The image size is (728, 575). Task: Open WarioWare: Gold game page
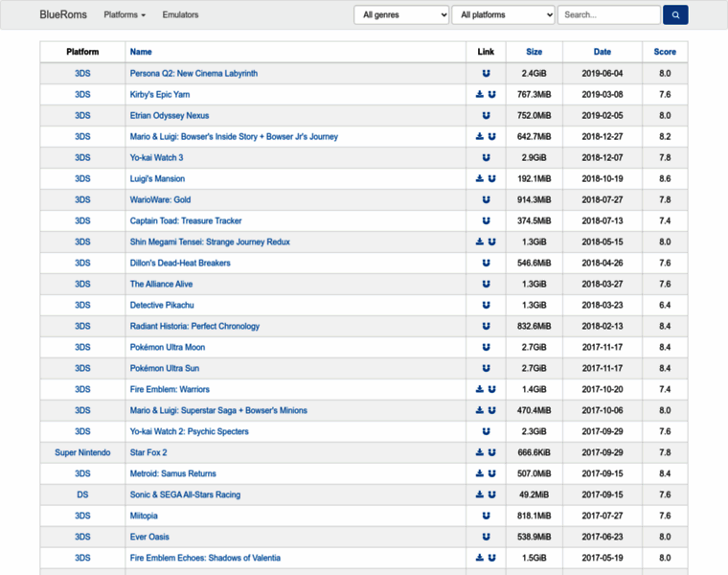[160, 199]
